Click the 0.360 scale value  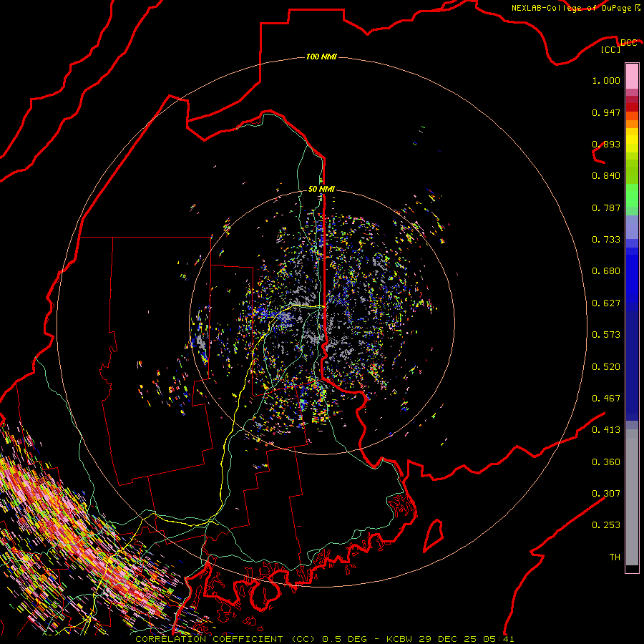coord(606,462)
